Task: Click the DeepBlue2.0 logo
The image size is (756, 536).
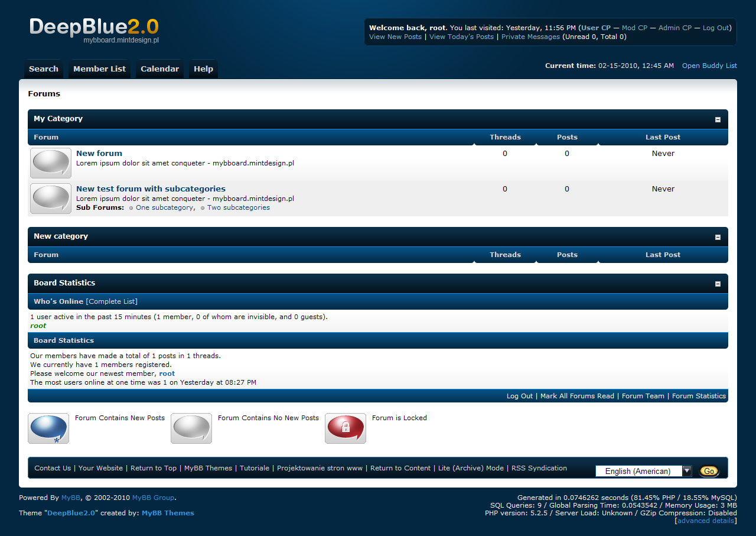Action: [94, 30]
